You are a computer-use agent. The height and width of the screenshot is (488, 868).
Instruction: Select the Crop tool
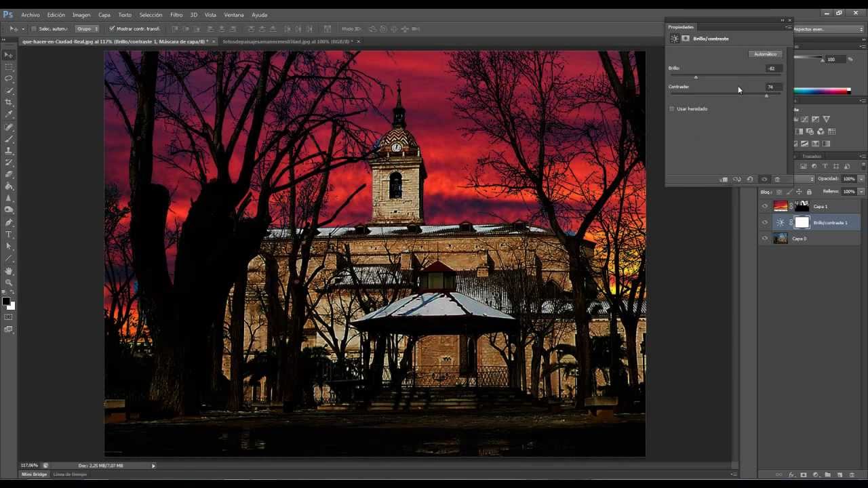pos(9,102)
